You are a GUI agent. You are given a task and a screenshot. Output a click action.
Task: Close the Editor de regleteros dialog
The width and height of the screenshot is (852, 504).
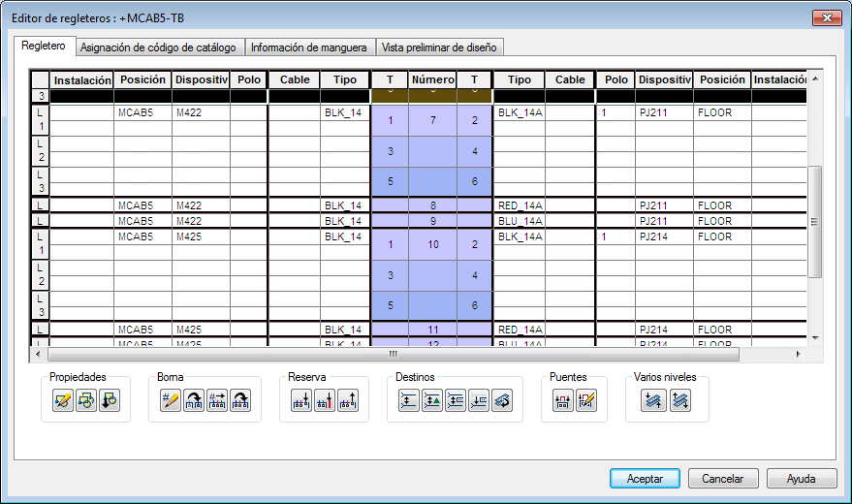827,17
